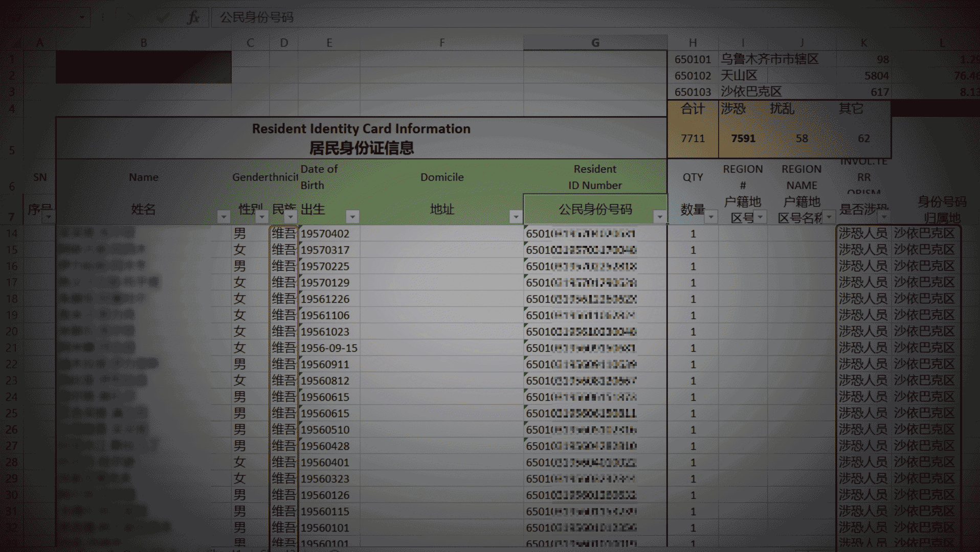Click the Cancel X icon in formula bar
980x552 pixels.
click(130, 18)
